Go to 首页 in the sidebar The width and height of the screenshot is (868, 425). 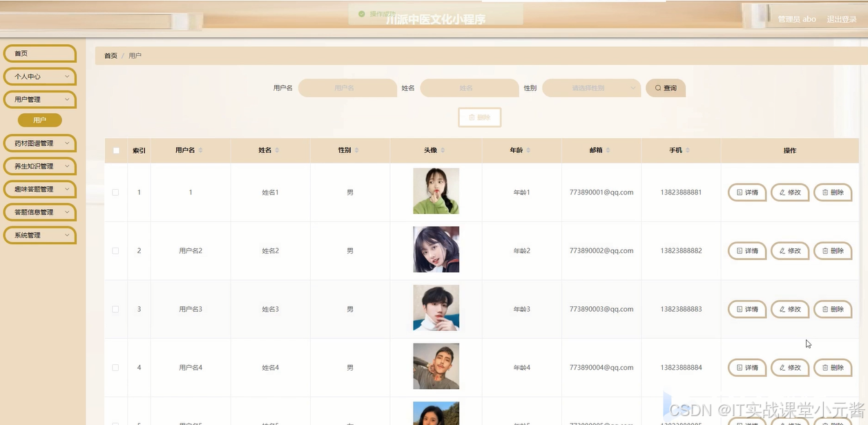pyautogui.click(x=40, y=53)
